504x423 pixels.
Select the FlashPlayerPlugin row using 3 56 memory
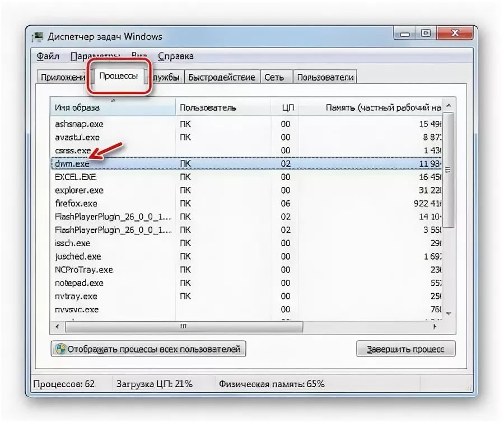(246, 230)
